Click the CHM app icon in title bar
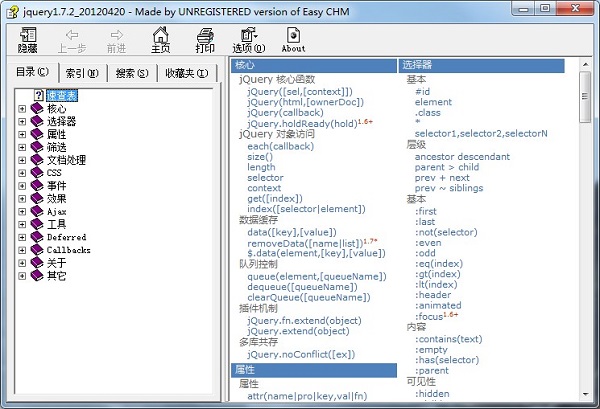The image size is (600, 409). pyautogui.click(x=12, y=11)
